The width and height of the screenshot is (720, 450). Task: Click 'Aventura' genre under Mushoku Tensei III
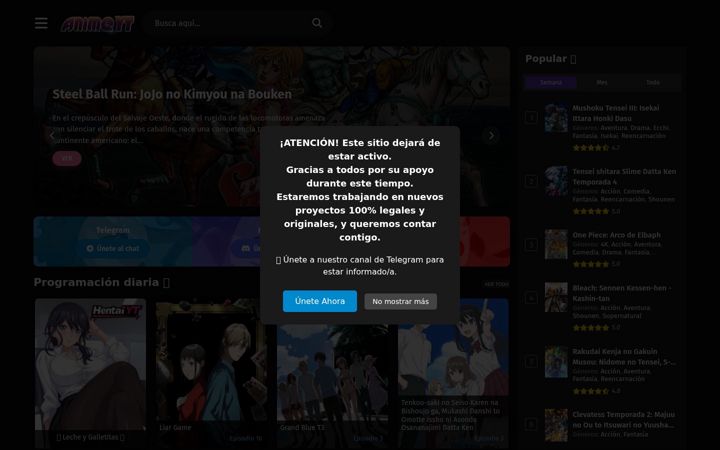pos(613,128)
